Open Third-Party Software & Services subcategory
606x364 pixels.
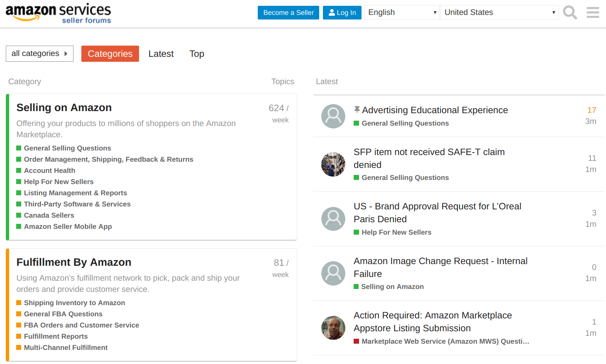[77, 204]
